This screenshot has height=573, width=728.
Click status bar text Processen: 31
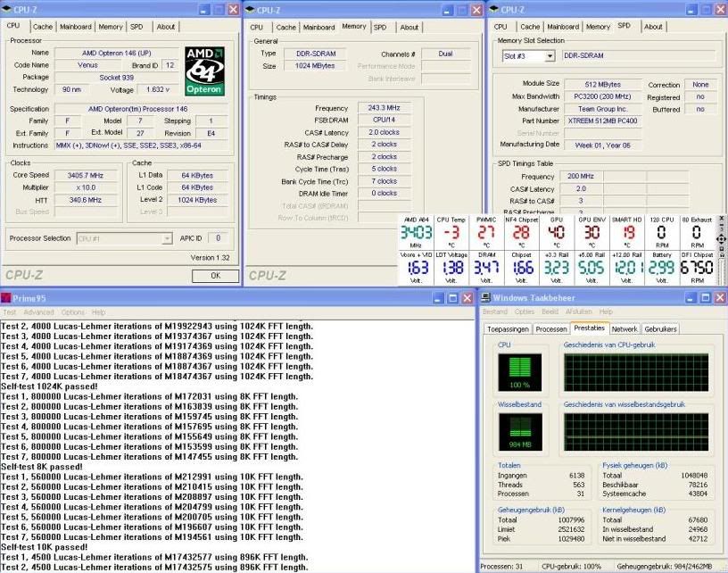click(501, 567)
